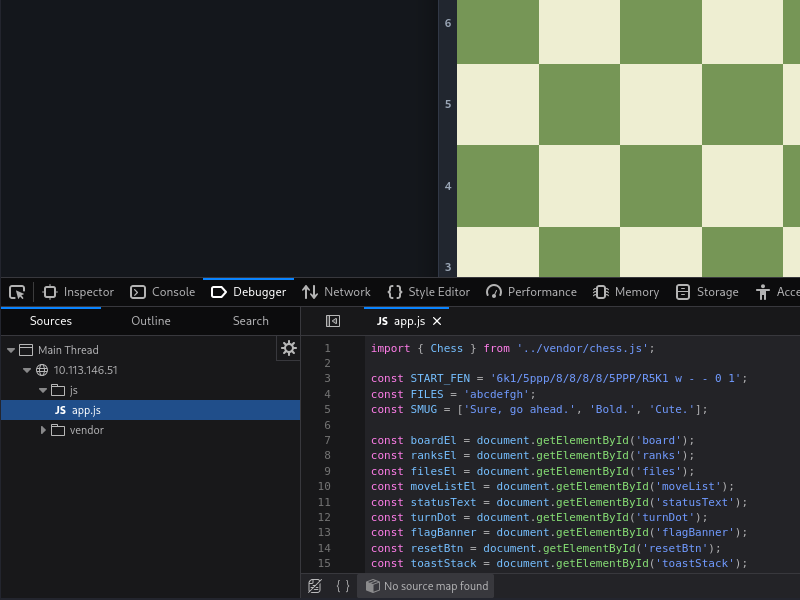
Task: Click the sources settings gear icon
Action: point(288,348)
